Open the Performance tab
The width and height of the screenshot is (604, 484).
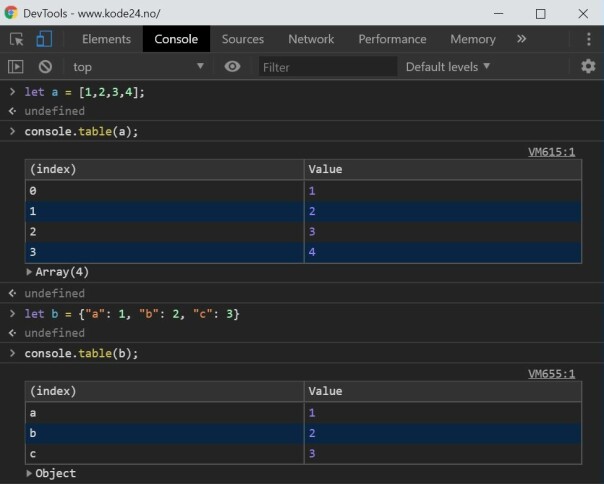tap(392, 39)
